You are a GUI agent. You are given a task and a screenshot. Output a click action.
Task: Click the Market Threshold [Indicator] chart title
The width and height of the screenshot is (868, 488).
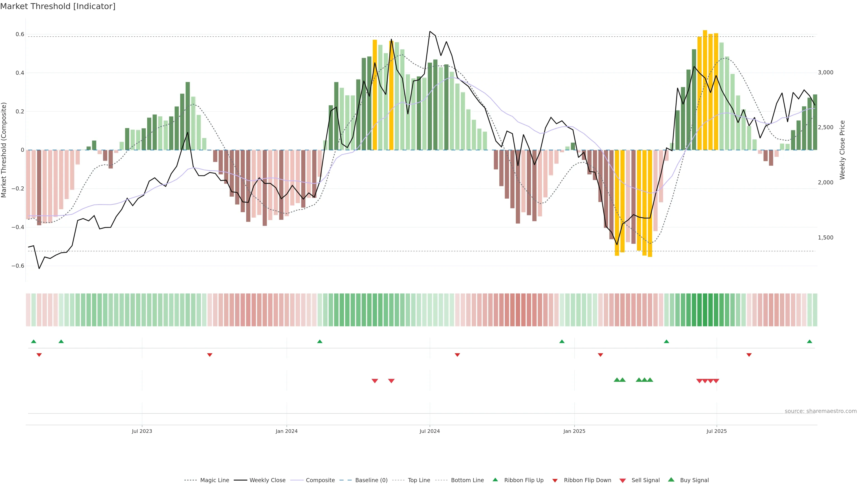58,6
